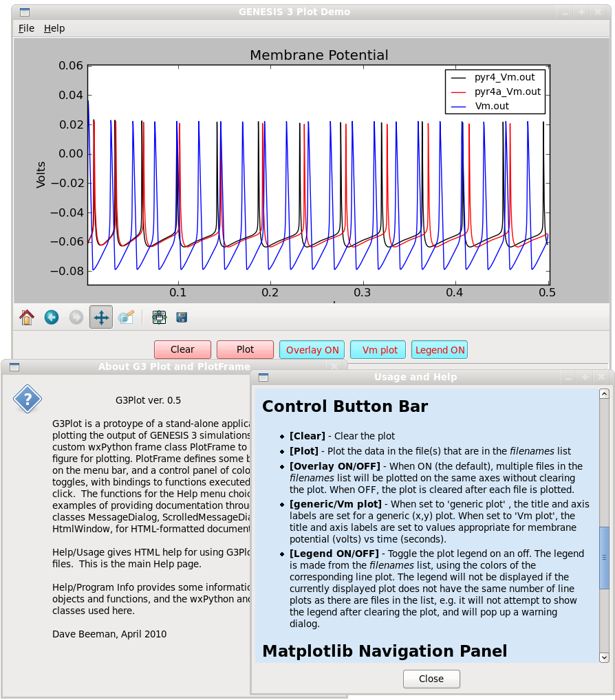Click the red Plot button
The height and width of the screenshot is (700, 615).
coord(245,349)
